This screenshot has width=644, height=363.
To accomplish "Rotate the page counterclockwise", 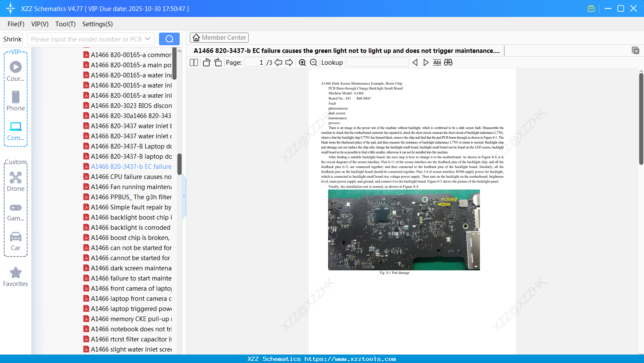I will tap(206, 63).
